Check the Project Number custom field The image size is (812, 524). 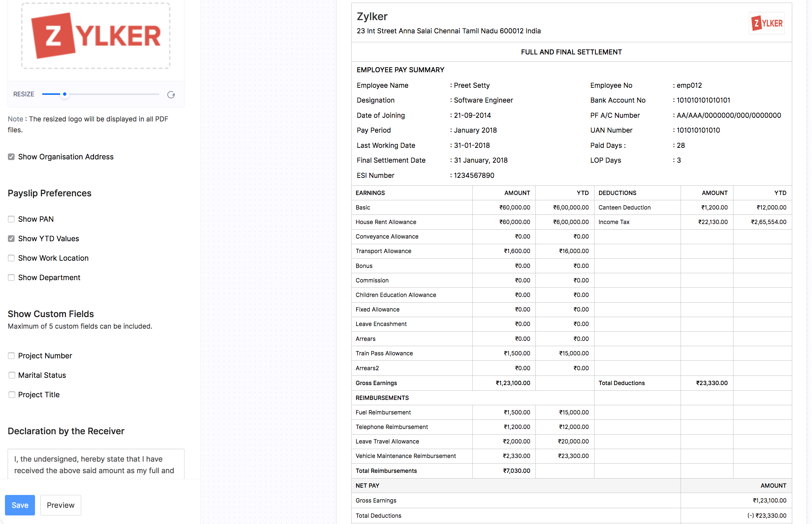(11, 356)
